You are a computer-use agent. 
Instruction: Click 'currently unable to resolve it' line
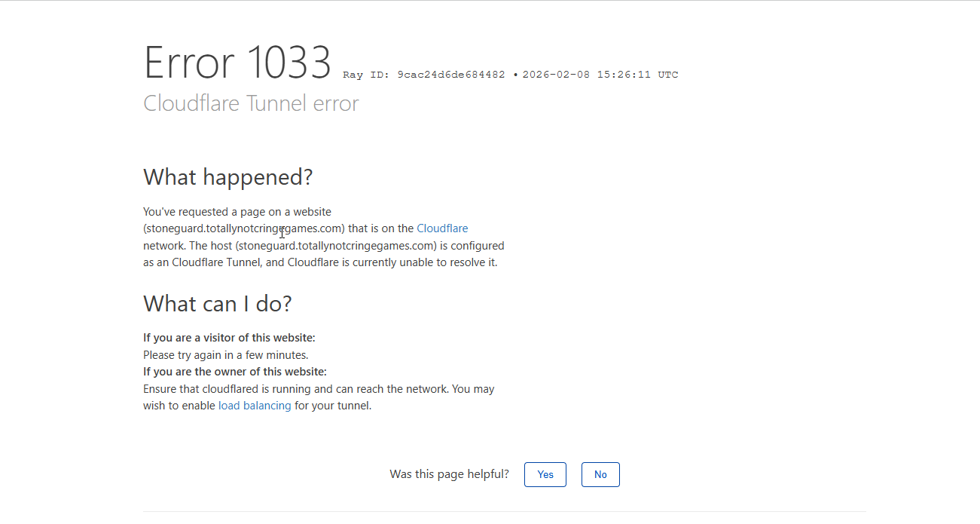[x=407, y=262]
